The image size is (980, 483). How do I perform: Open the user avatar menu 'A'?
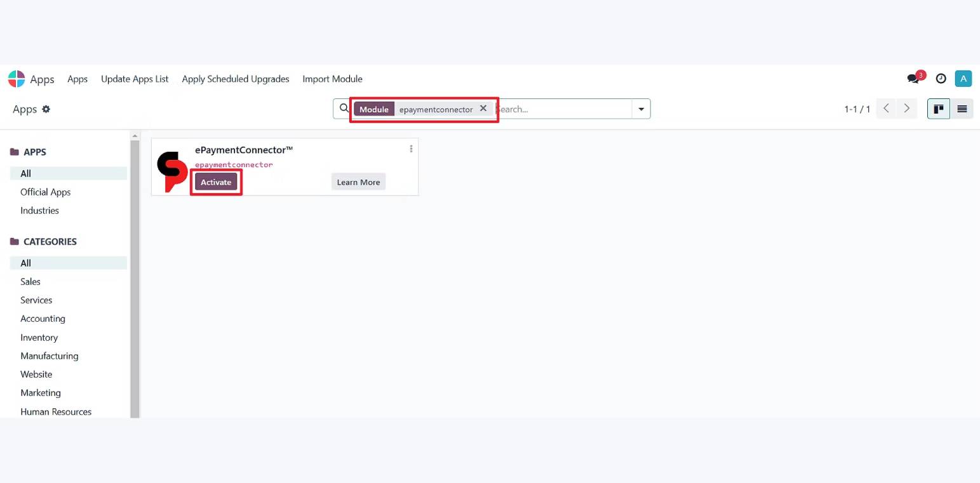coord(963,79)
